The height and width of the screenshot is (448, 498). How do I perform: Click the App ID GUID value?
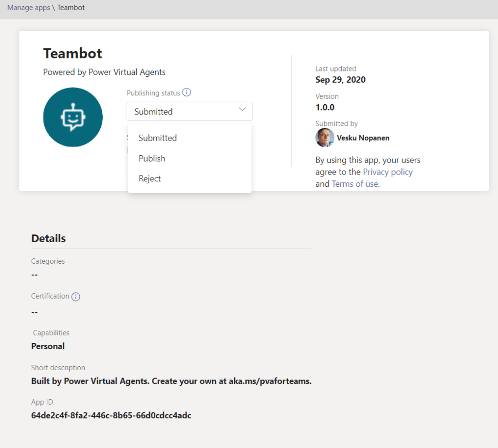[x=111, y=415]
